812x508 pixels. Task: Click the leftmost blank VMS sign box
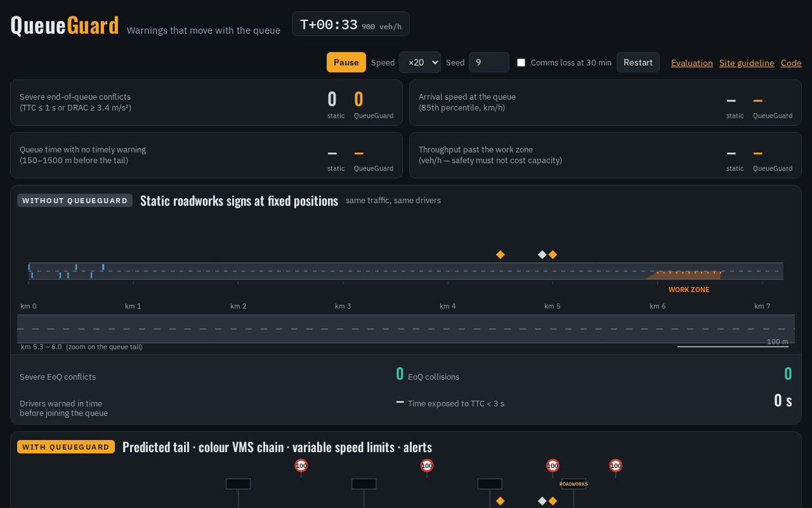coord(239,484)
